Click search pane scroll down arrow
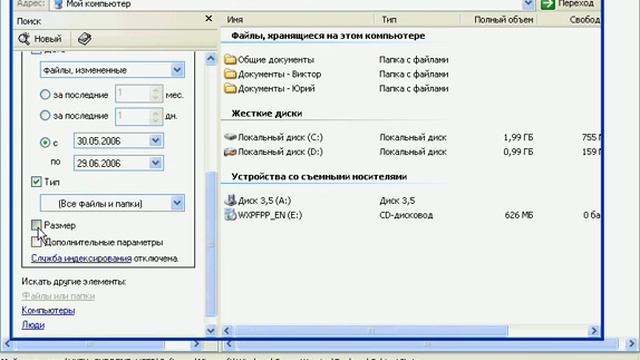Image resolution: width=640 pixels, height=360 pixels. [x=211, y=330]
